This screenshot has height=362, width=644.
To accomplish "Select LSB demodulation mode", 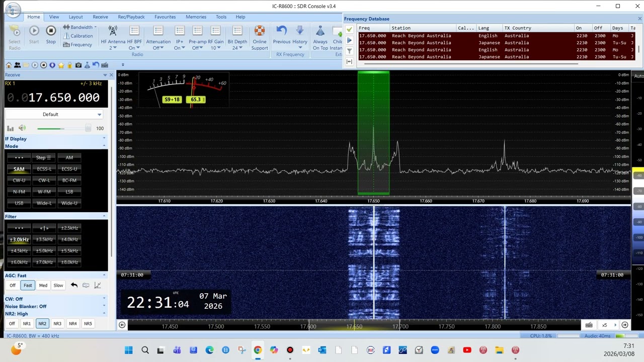I will point(69,192).
